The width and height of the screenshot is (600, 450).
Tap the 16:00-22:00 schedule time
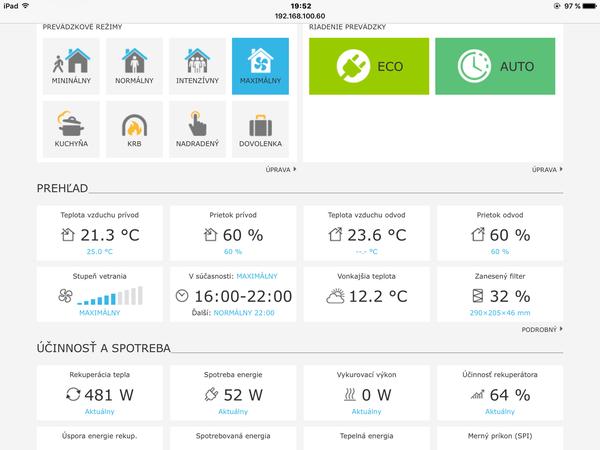tap(242, 296)
